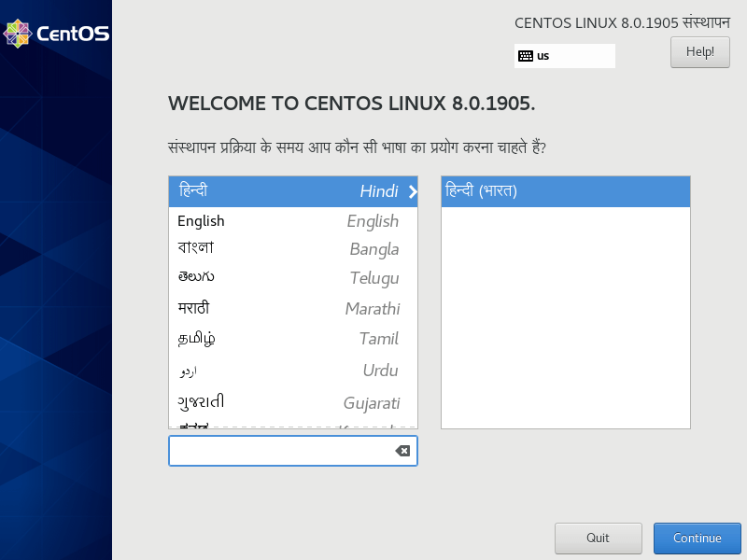Select Gujarati from the language list
The width and height of the screenshot is (747, 560).
[292, 402]
